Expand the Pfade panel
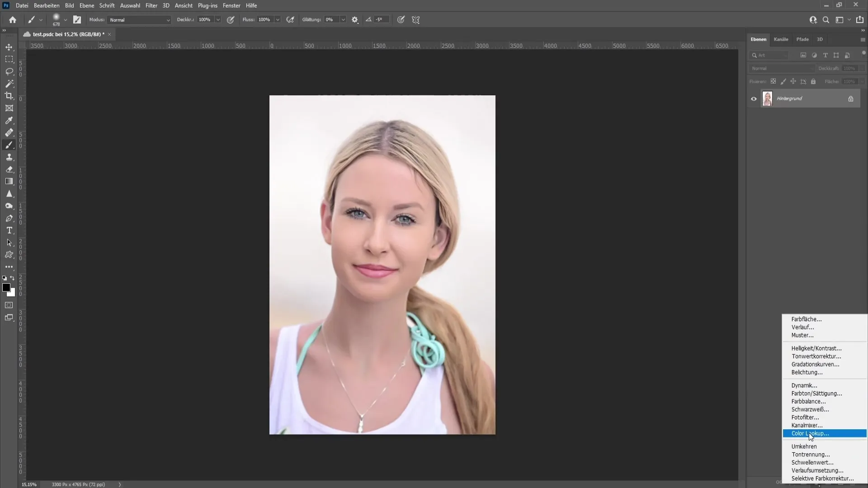 coord(802,39)
